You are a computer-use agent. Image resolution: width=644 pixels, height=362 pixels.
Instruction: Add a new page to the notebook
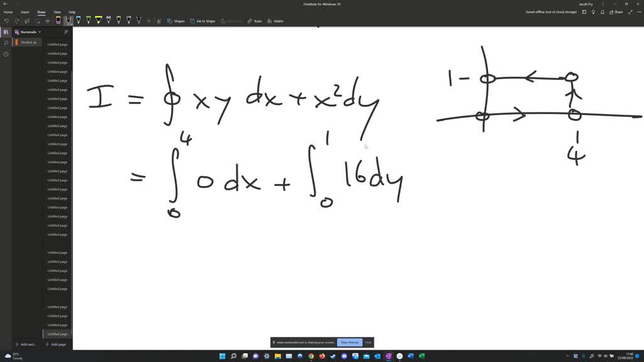tap(56, 344)
